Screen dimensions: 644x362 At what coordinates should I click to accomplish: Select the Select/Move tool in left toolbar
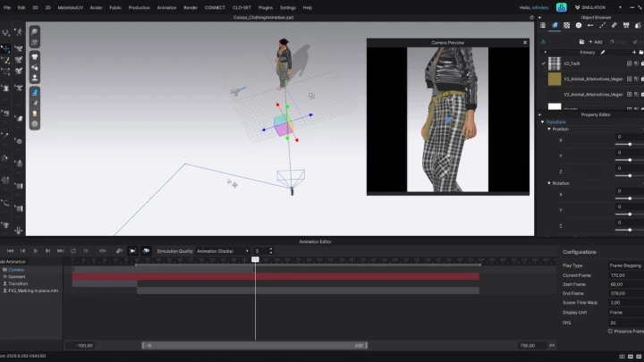[5, 48]
